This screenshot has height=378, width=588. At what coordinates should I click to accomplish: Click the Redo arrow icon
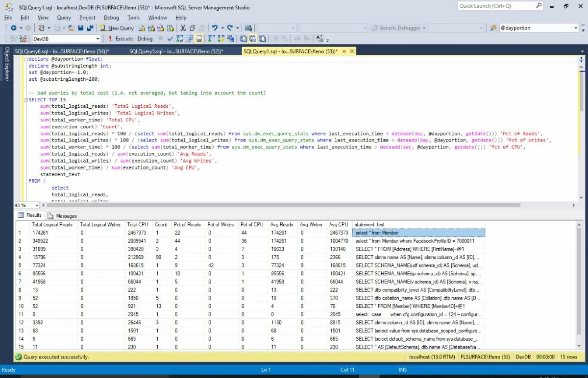click(229, 28)
